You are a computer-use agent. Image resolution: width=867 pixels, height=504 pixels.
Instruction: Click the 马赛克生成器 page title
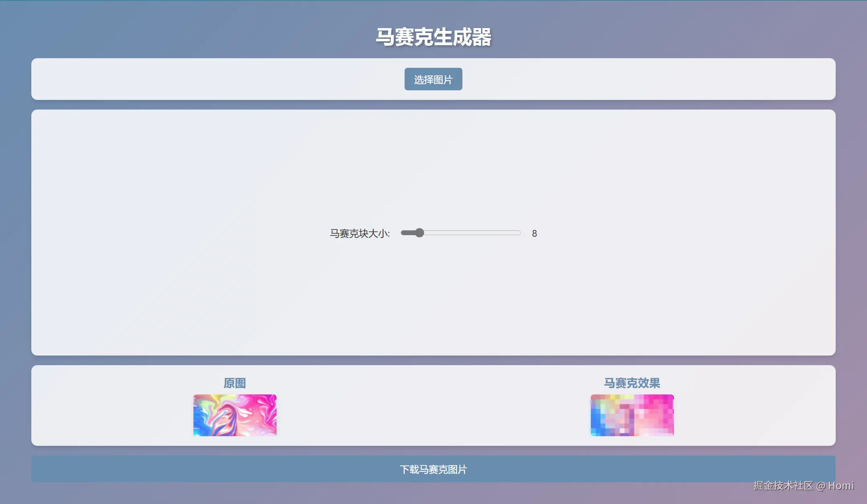pos(433,37)
